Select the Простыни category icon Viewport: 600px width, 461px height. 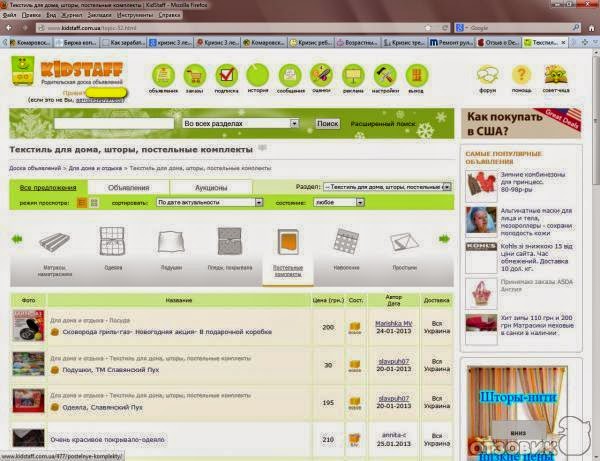(x=404, y=242)
